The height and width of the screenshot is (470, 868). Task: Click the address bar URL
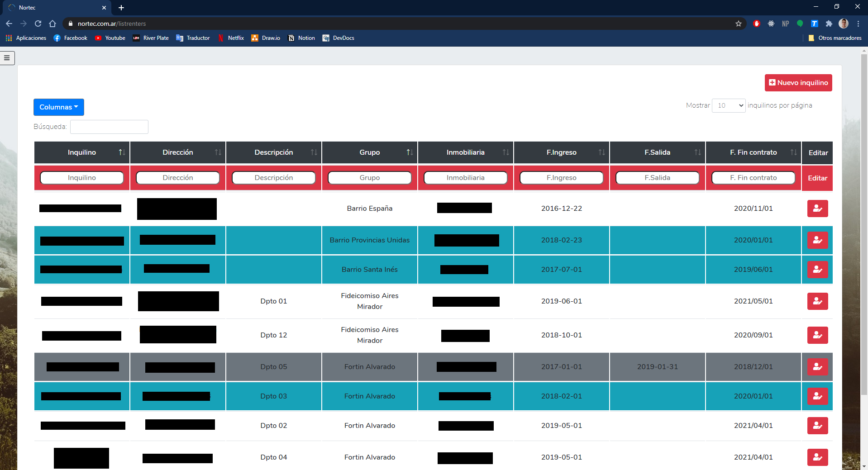[112, 24]
